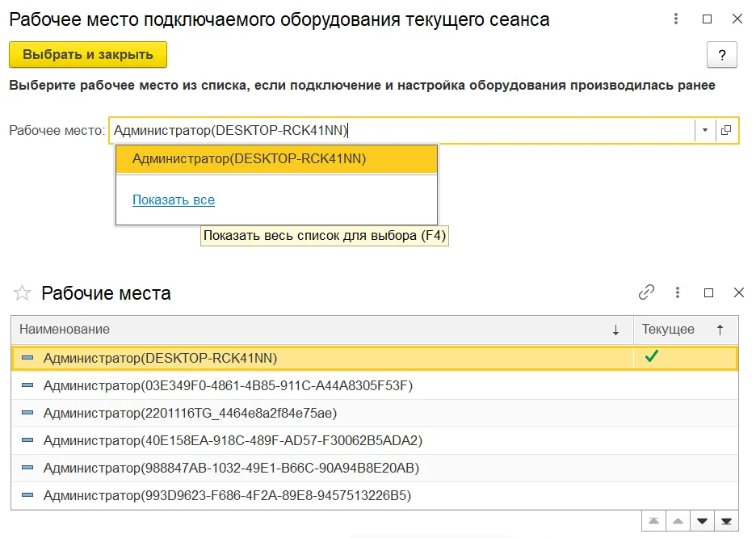Move one row down in the list

pos(702,521)
